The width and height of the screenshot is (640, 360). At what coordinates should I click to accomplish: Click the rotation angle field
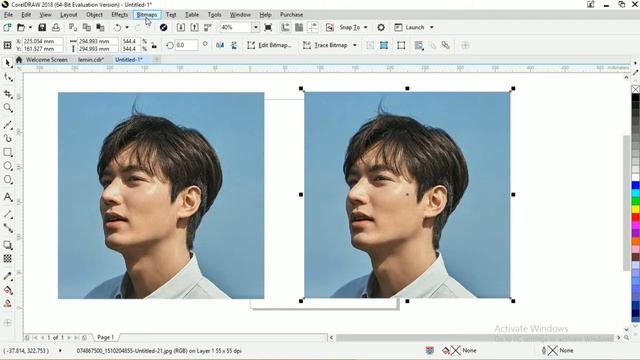coord(187,45)
